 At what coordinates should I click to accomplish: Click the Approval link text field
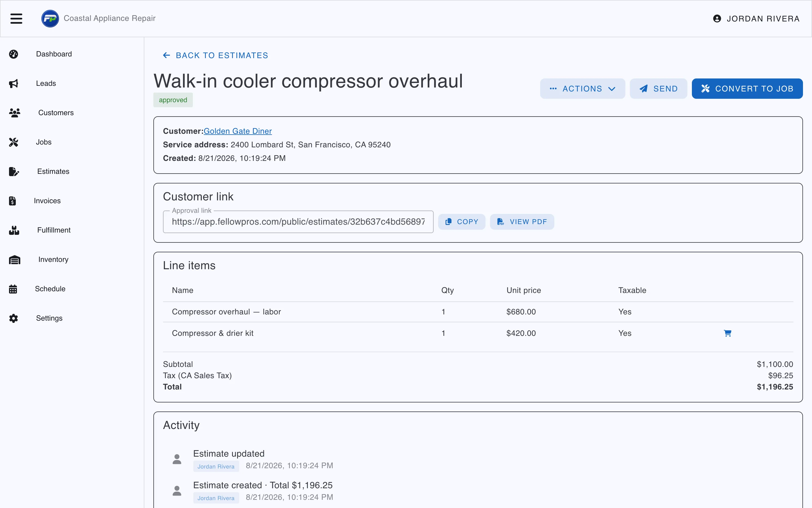[x=298, y=222]
